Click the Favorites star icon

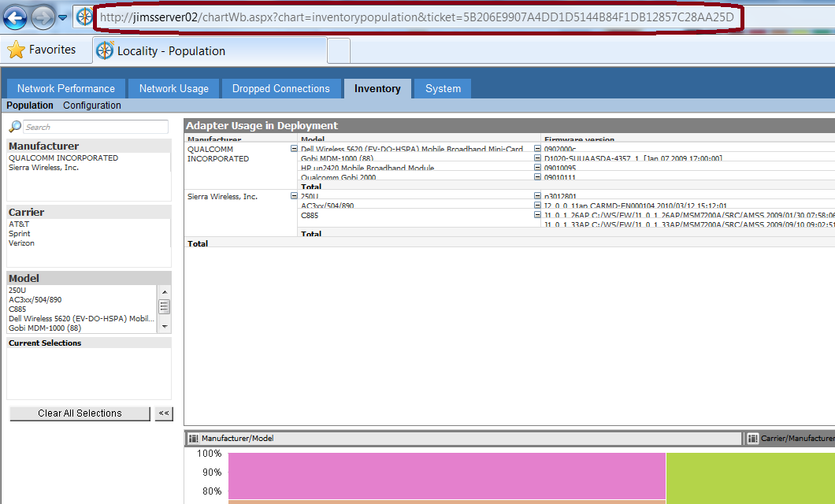(x=16, y=50)
